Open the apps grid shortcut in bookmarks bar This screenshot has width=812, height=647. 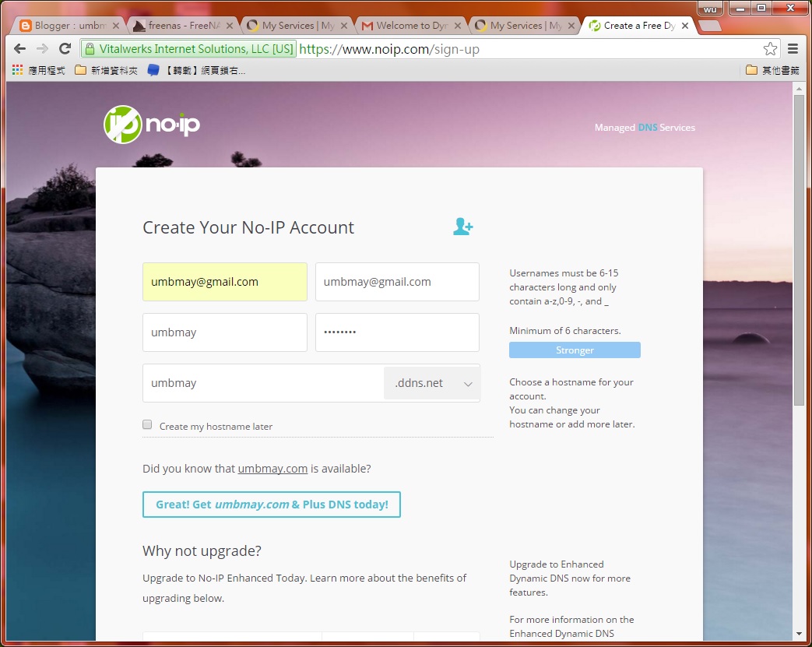click(x=18, y=70)
